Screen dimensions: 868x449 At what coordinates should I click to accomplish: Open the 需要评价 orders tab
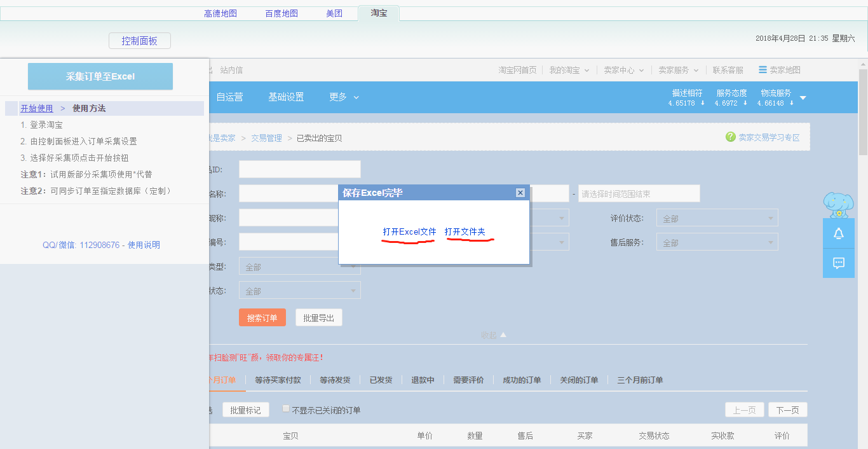coord(468,380)
